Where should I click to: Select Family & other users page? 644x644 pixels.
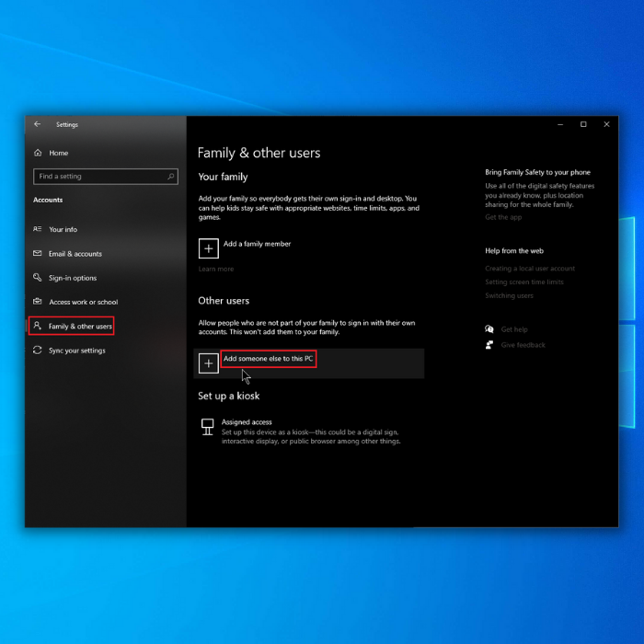[80, 326]
